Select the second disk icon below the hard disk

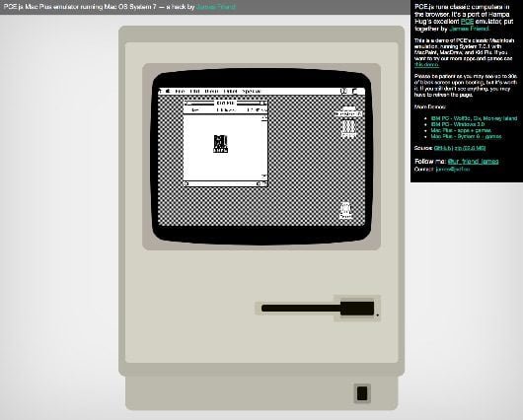point(348,129)
